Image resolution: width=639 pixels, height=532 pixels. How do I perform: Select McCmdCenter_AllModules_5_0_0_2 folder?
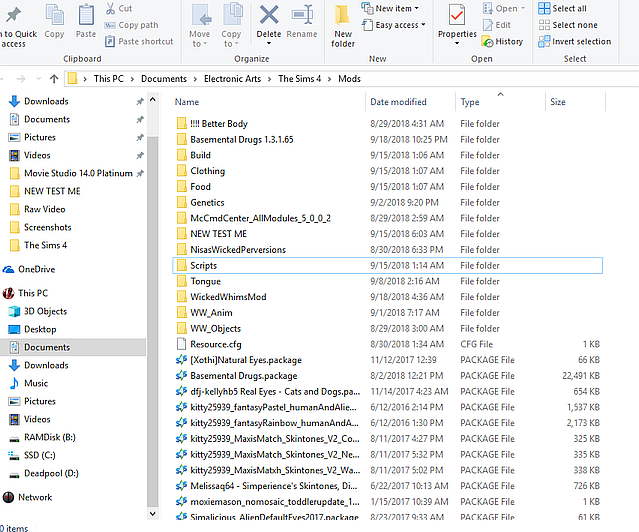[x=260, y=218]
